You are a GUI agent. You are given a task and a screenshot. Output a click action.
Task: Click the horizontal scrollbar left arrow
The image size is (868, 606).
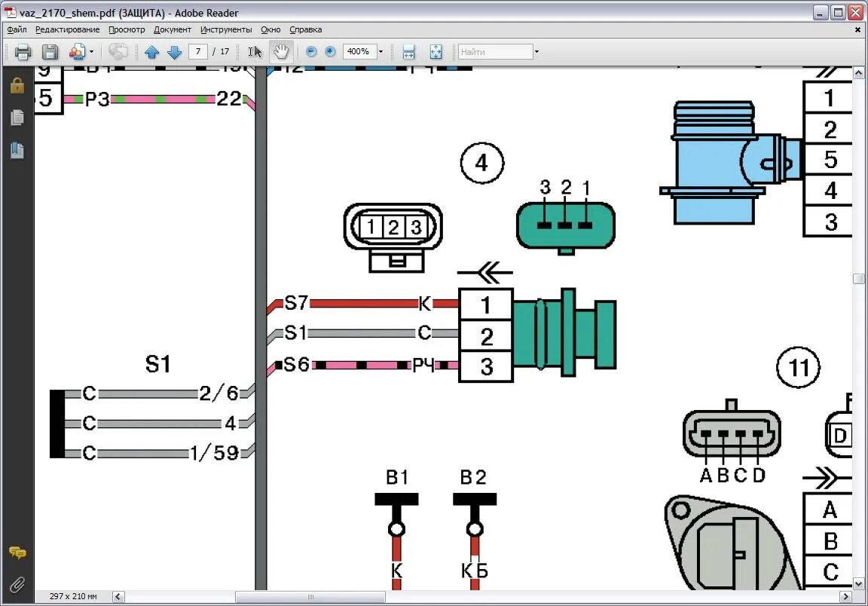(x=118, y=597)
